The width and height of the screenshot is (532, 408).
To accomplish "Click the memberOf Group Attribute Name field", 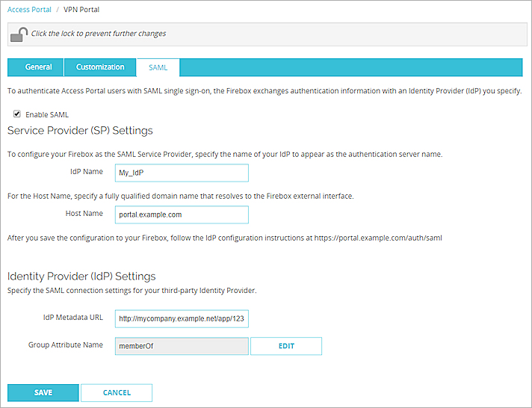I will pyautogui.click(x=182, y=346).
